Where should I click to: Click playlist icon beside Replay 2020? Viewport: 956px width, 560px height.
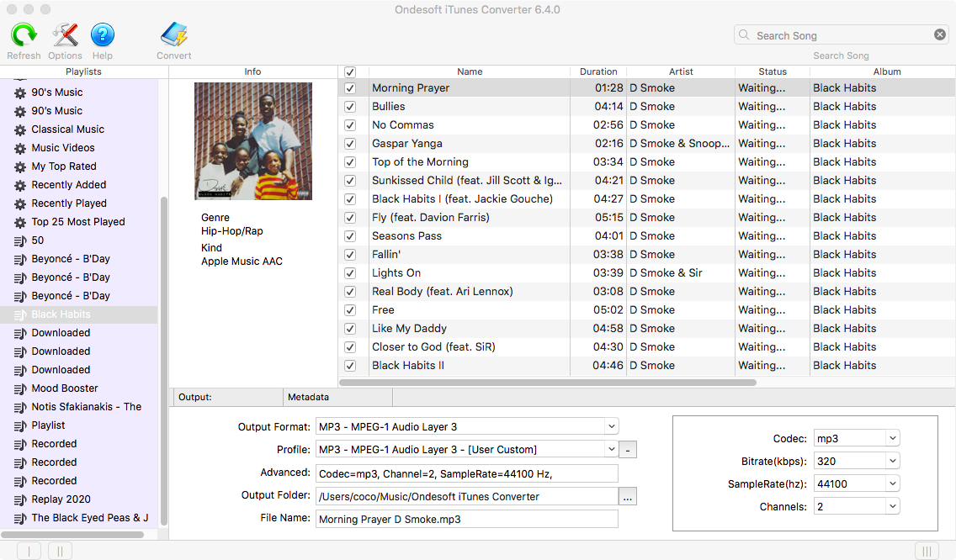tap(20, 499)
